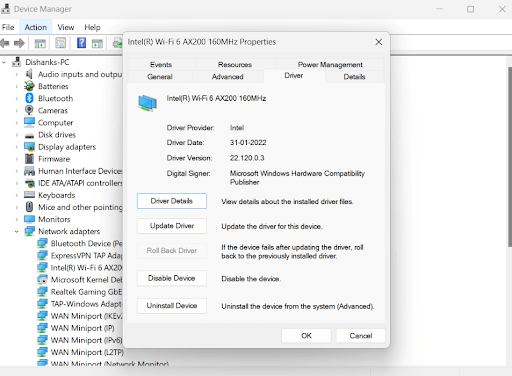
Task: Click the Cameras category icon
Action: [29, 110]
